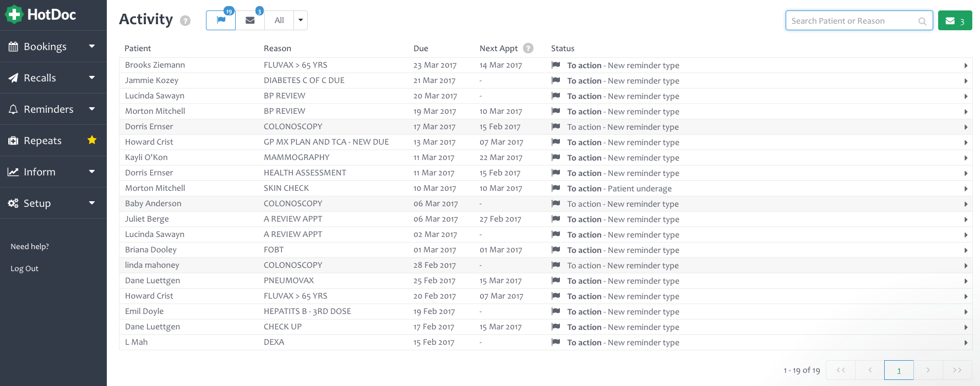Click the flag in Juliet Berge's row

(x=556, y=219)
